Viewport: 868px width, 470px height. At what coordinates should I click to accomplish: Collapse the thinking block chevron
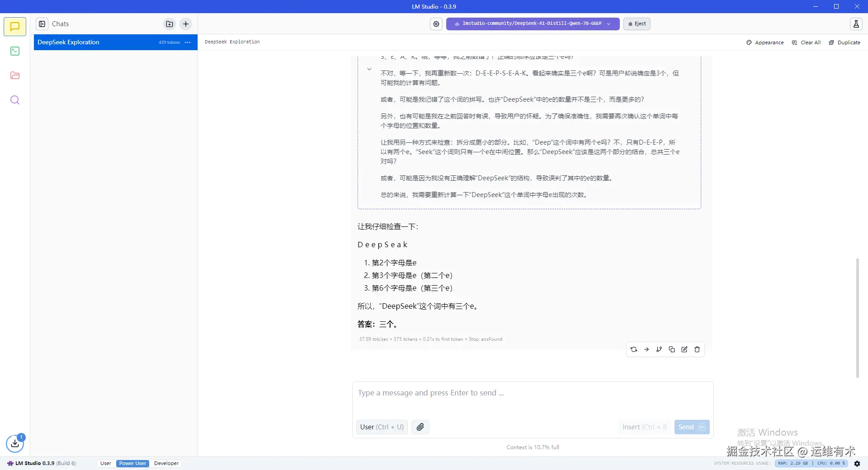[x=369, y=69]
